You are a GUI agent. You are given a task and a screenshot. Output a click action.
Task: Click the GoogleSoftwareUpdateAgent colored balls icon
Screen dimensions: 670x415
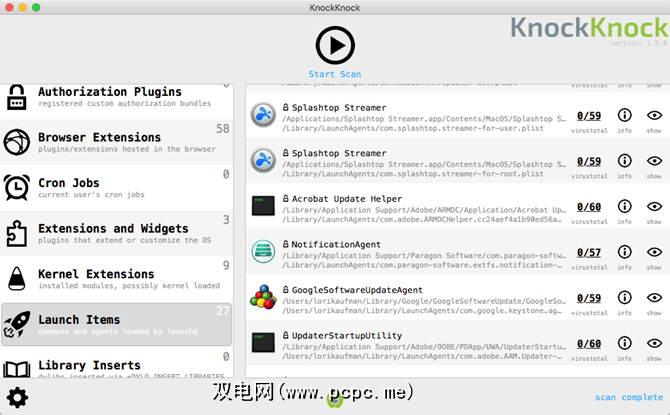pyautogui.click(x=263, y=297)
